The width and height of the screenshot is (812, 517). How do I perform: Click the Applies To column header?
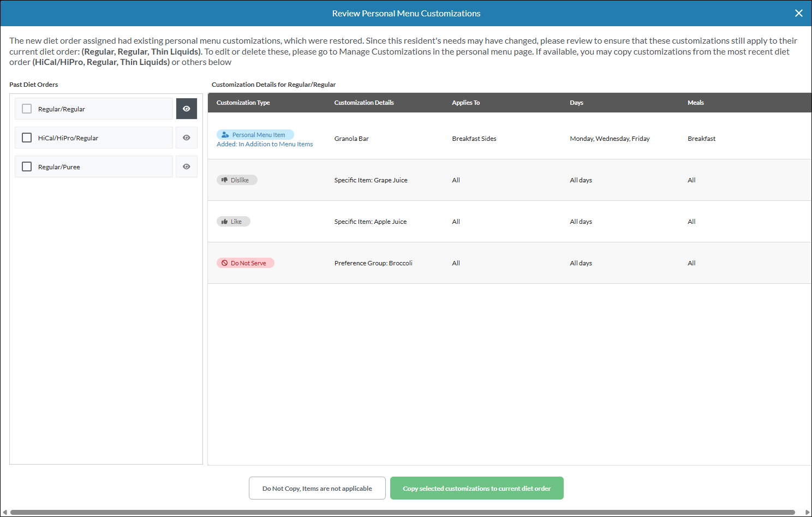click(x=466, y=103)
